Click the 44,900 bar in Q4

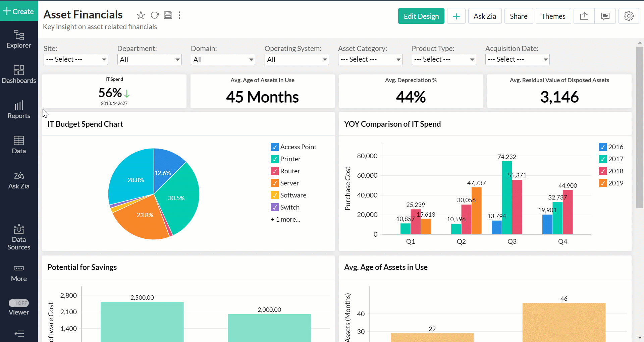click(568, 212)
